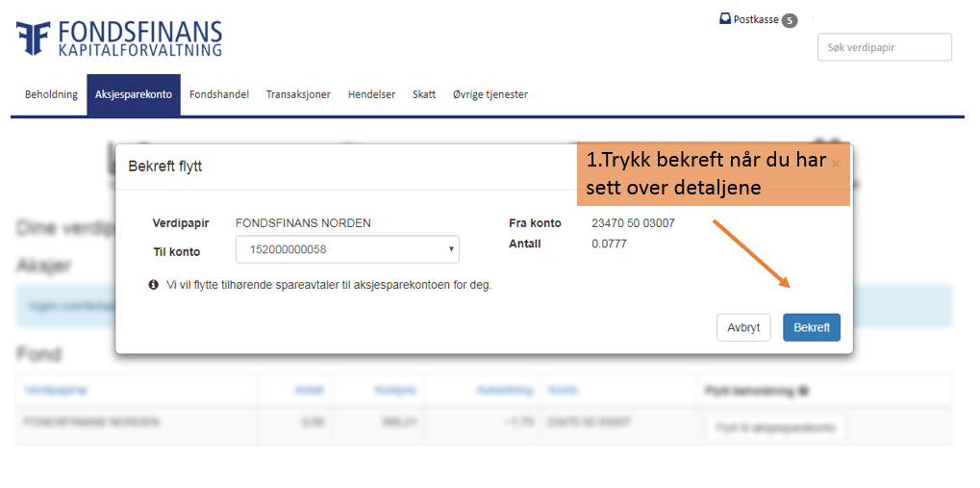The image size is (980, 488).
Task: Click the blurred Flytt til aksjesparekonto button
Action: coord(775,428)
